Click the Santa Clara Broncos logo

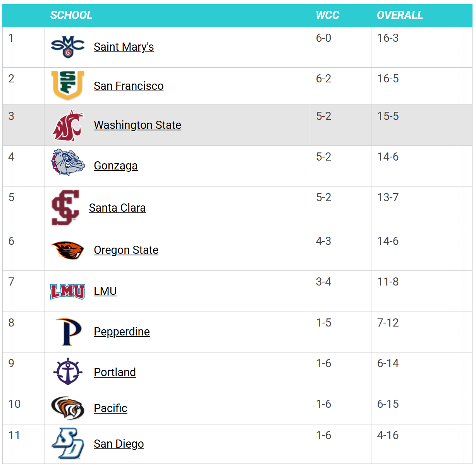click(x=65, y=208)
